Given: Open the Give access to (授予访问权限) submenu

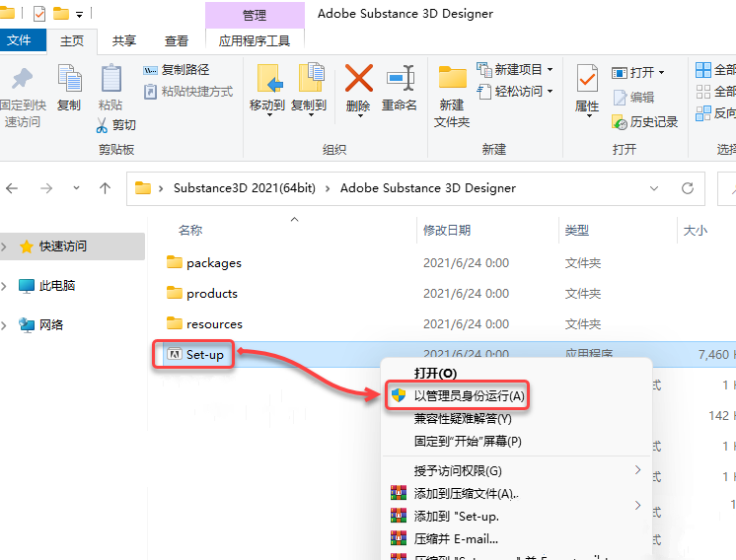Looking at the screenshot, I should tap(458, 470).
